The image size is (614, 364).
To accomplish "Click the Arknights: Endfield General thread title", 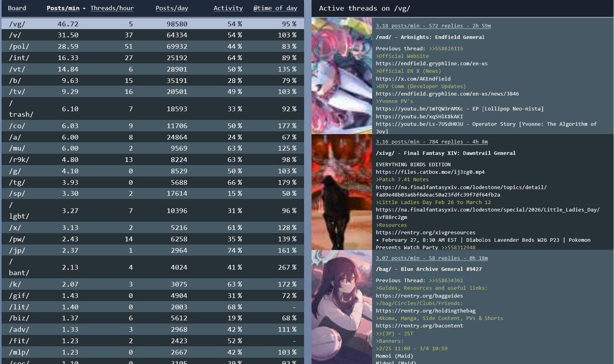I will coord(430,37).
